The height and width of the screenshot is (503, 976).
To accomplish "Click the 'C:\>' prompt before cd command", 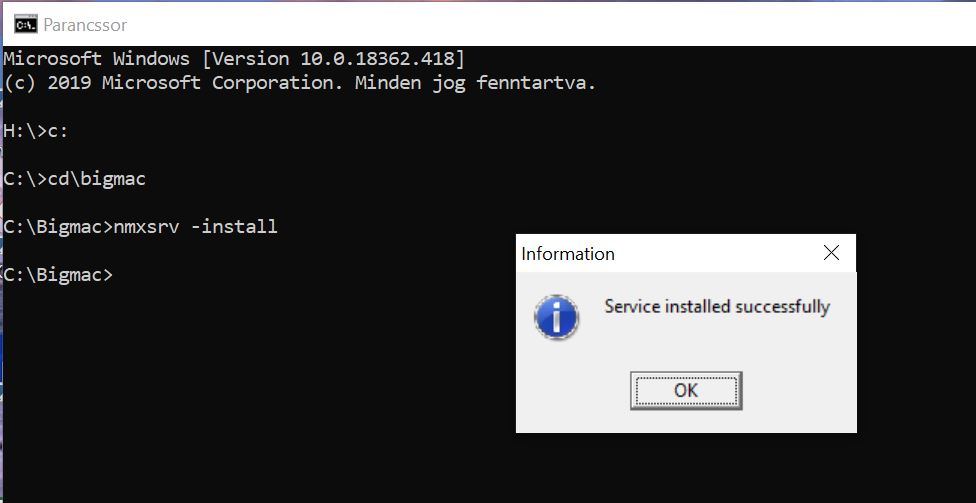I will coord(24,179).
